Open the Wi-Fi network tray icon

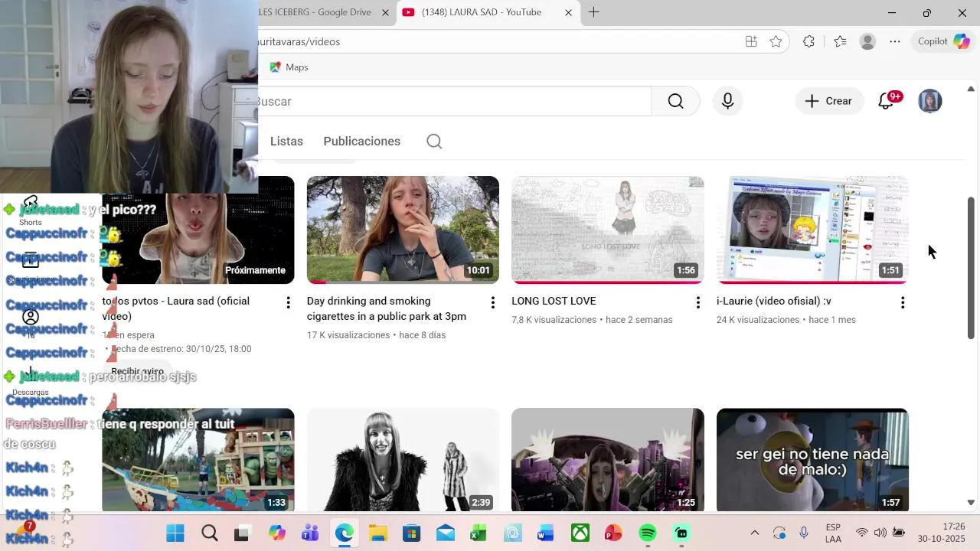point(862,533)
